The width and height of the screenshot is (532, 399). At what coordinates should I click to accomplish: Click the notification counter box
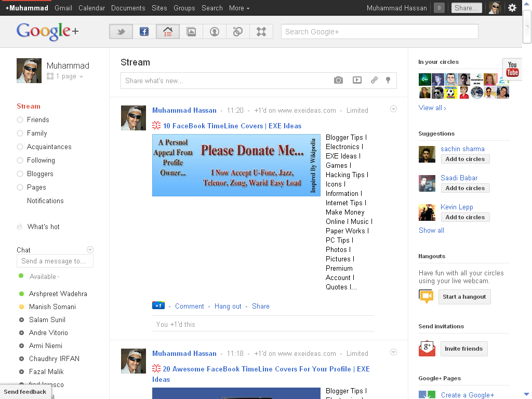coord(439,8)
